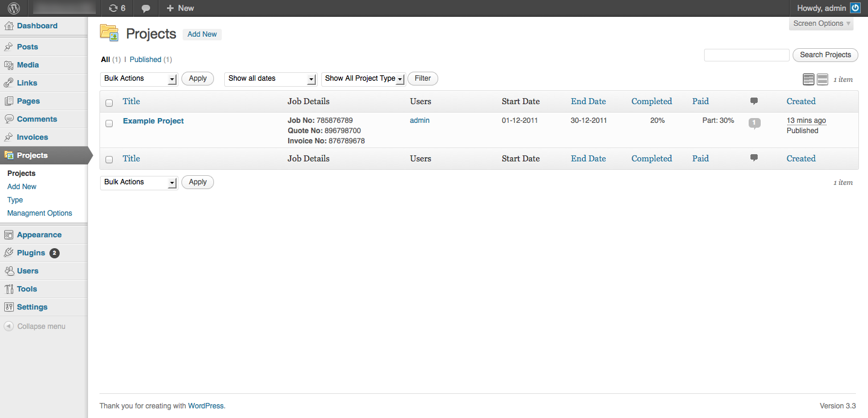
Task: Switch to excerpt view icon
Action: pyautogui.click(x=822, y=80)
